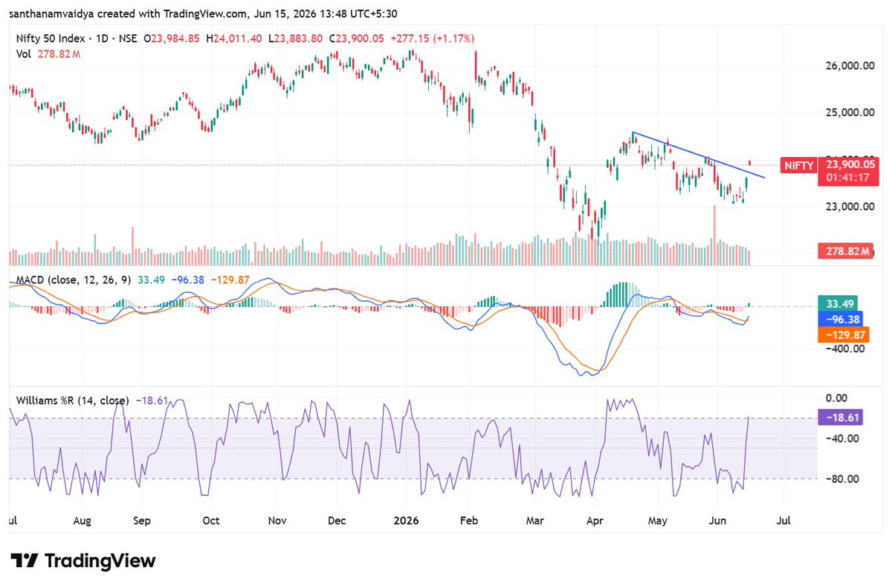Click the red 23,900.05 last price tag
Viewport: 892px width, 588px height.
click(848, 165)
